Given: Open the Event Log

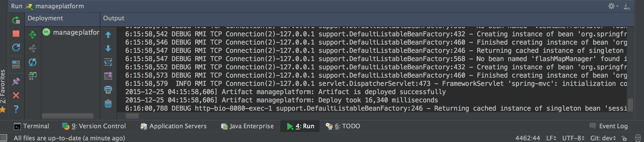Looking at the screenshot, I should pos(608,126).
